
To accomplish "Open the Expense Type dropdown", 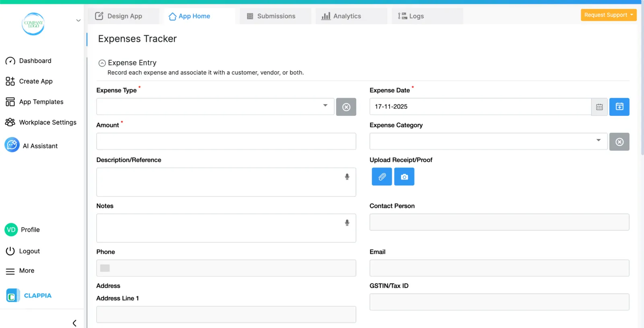I will click(x=215, y=107).
